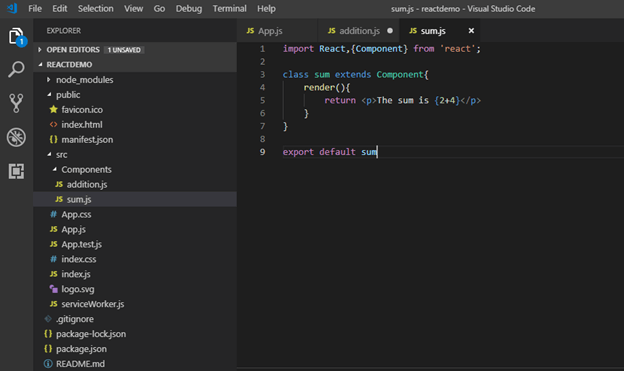Open serviceWorker.js in the file tree
This screenshot has width=624, height=371.
93,304
